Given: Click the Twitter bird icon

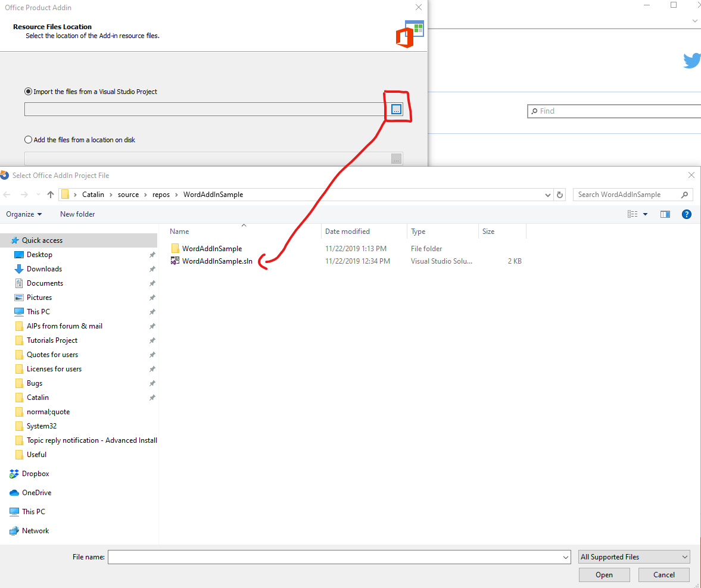Looking at the screenshot, I should (691, 61).
